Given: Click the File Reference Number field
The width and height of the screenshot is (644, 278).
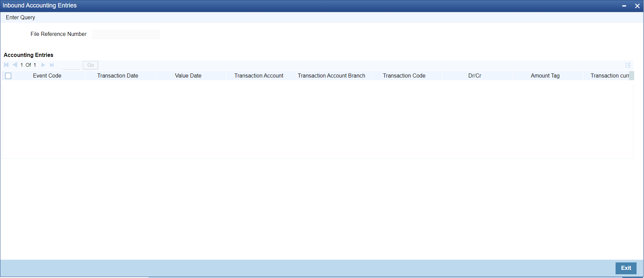Looking at the screenshot, I should pyautogui.click(x=126, y=34).
